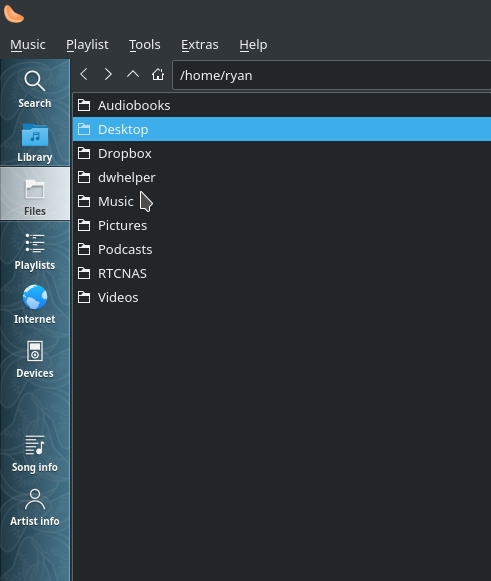Select the Podcasts folder

point(282,249)
